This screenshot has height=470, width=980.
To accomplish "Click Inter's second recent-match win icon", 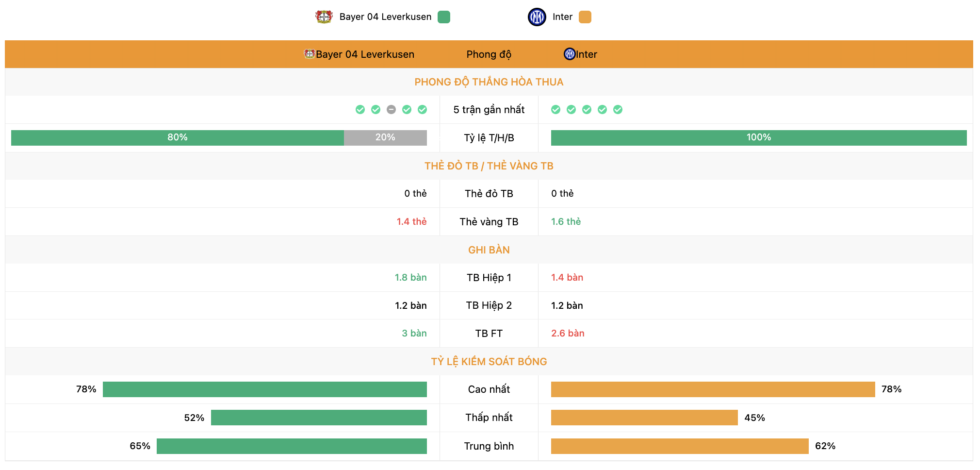I will (571, 110).
